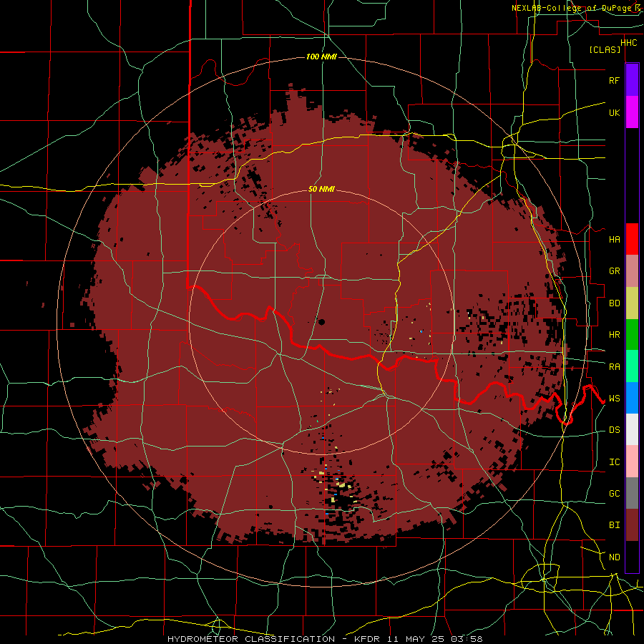Click the 11 MAY 25 date text
Screen dimensions: 644x644
click(x=417, y=639)
